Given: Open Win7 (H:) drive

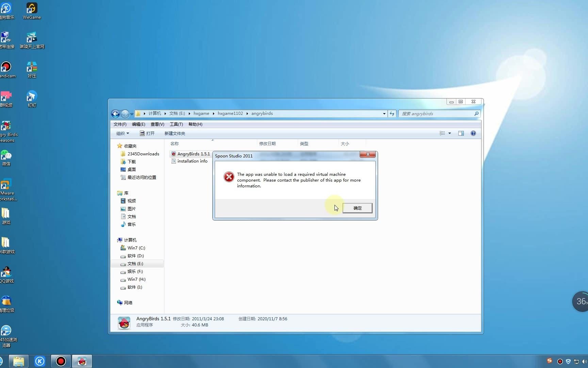Looking at the screenshot, I should pos(133,279).
